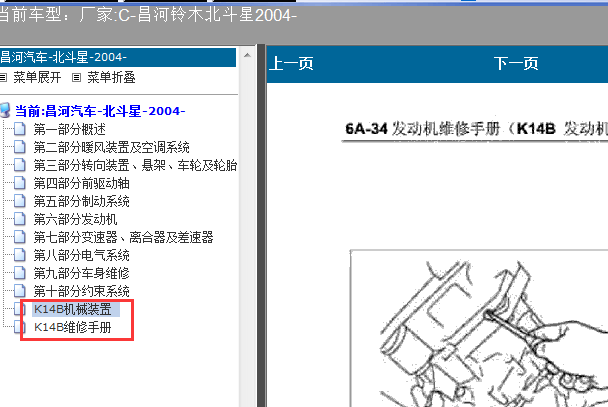608x407 pixels.
Task: Click the 昌河汽车-北斗星-2004- panel header
Action: pyautogui.click(x=118, y=57)
